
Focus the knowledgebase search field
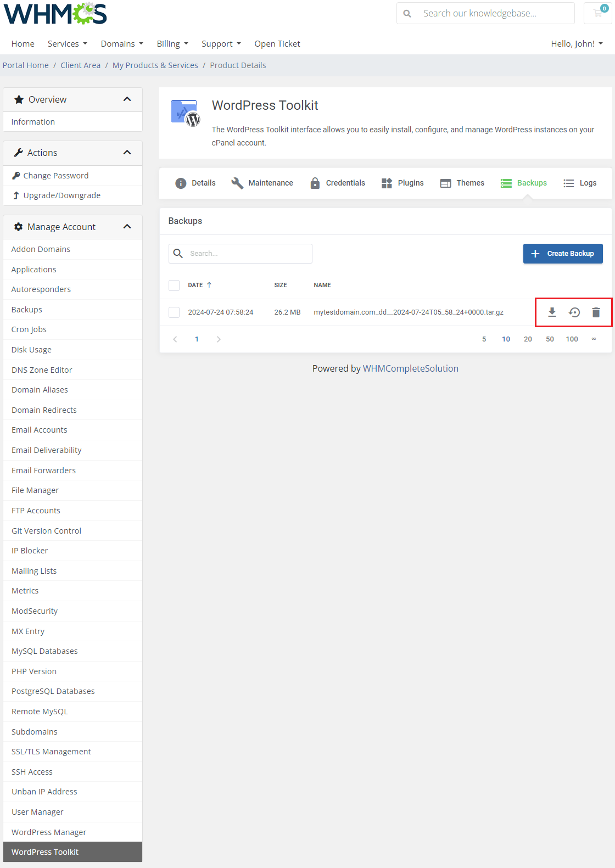485,13
